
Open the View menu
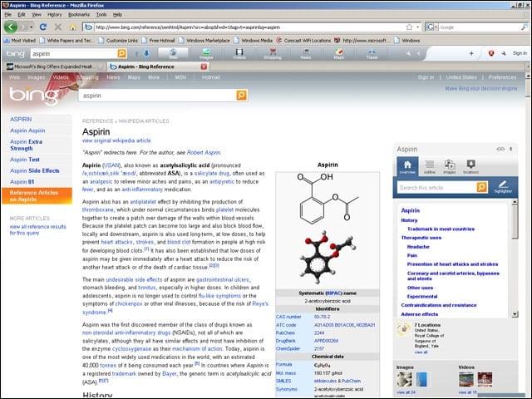coord(37,15)
